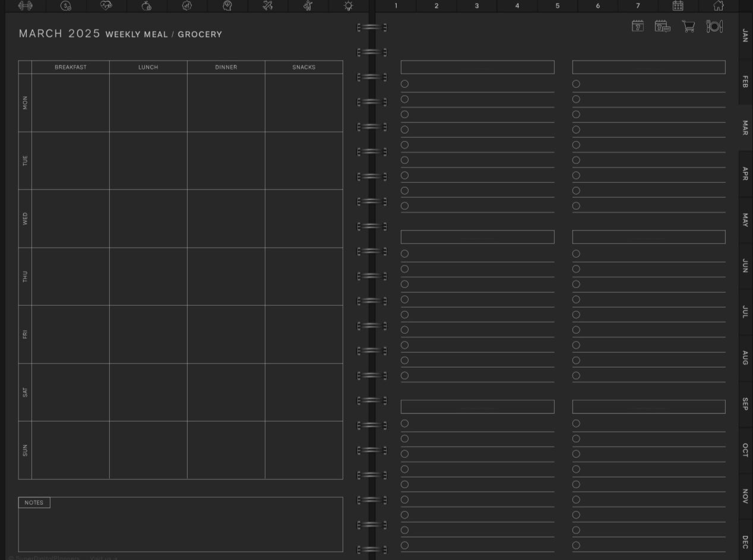Open the lightbulb ideas section
Screen dimensions: 753x560
[x=349, y=6]
